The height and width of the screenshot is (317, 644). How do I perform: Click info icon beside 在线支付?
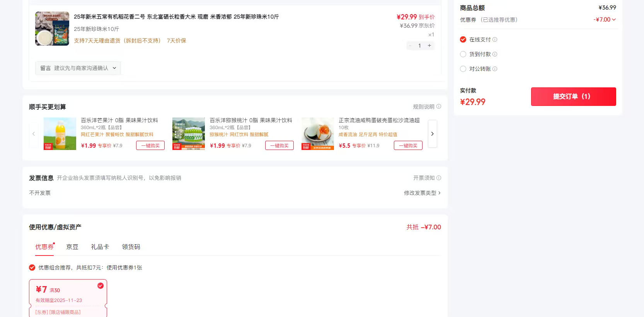point(495,39)
